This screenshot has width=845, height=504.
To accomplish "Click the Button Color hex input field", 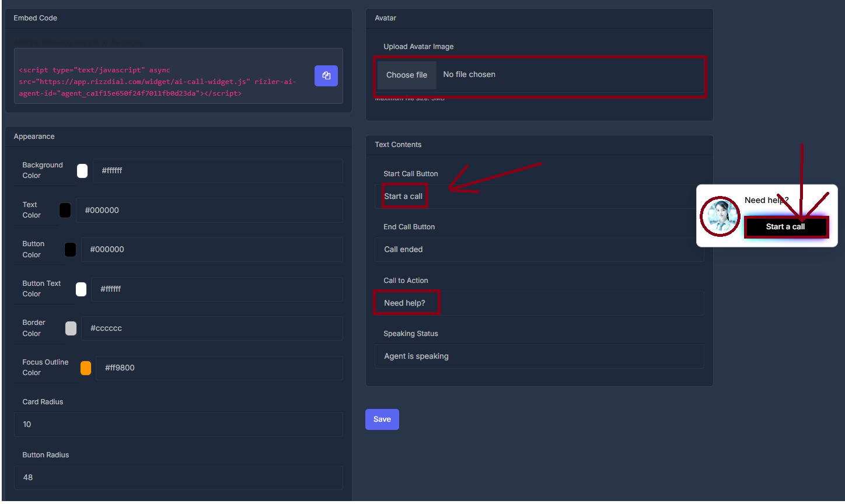I will click(x=212, y=249).
